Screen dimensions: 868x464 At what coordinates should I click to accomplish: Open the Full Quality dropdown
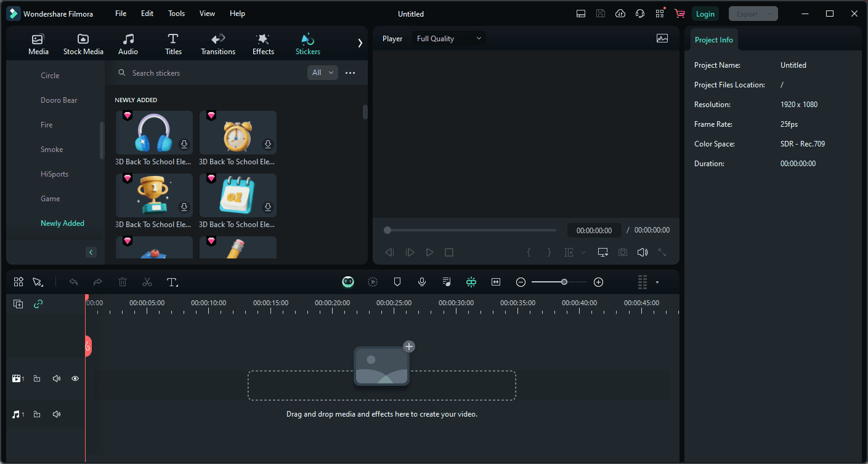coord(449,39)
